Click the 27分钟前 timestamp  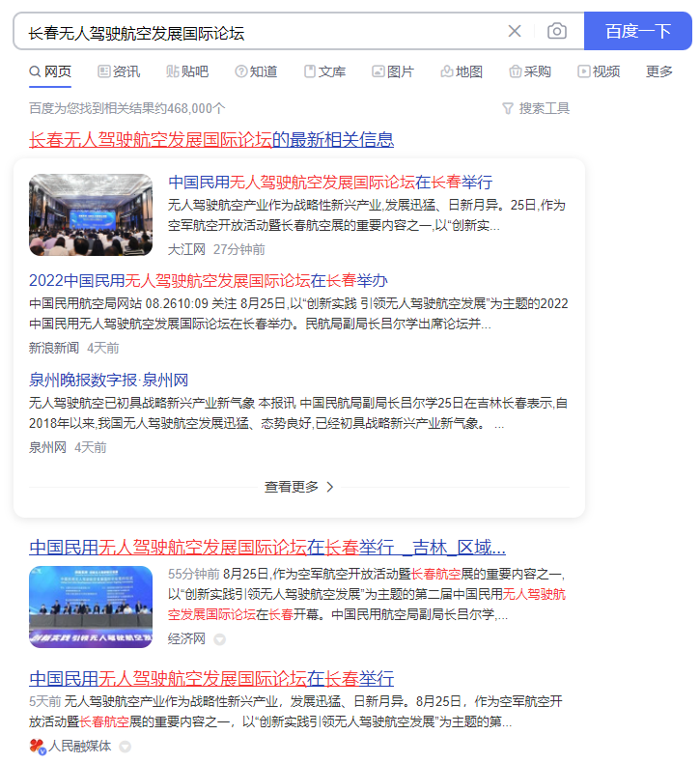point(238,249)
